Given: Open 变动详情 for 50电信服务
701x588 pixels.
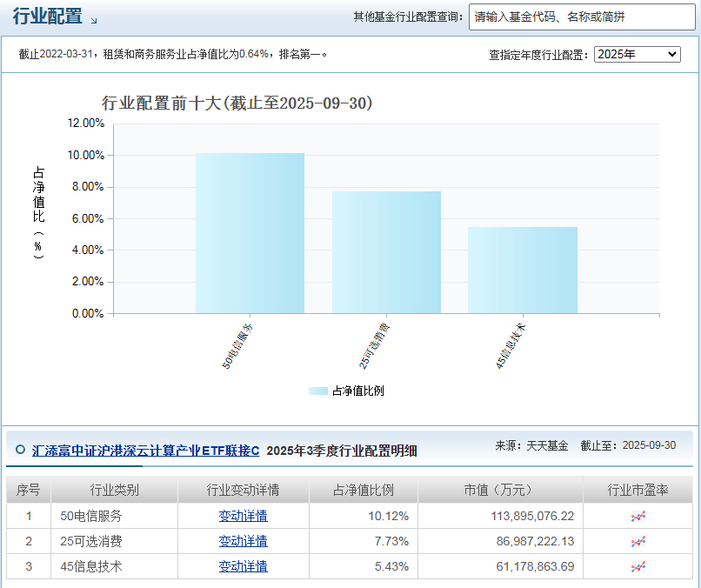Looking at the screenshot, I should 243,517.
